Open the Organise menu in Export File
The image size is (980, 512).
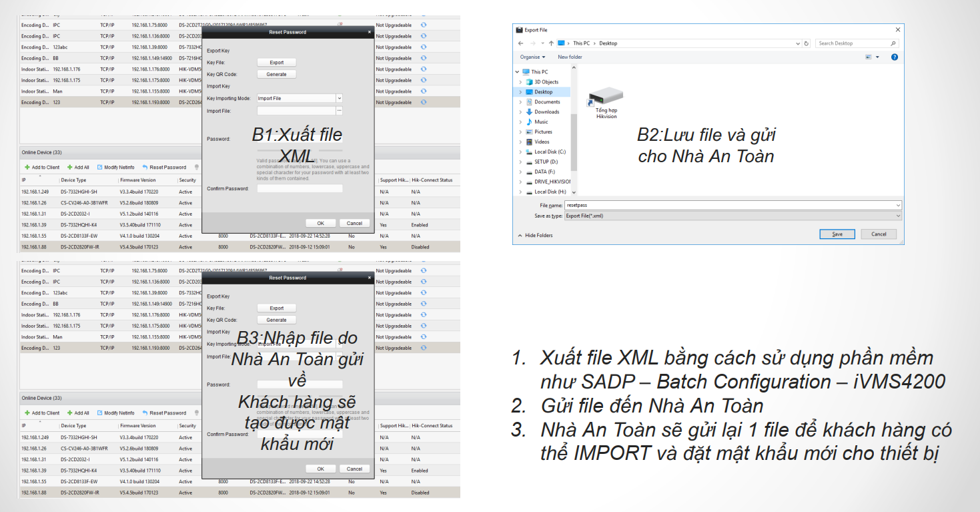click(x=533, y=57)
